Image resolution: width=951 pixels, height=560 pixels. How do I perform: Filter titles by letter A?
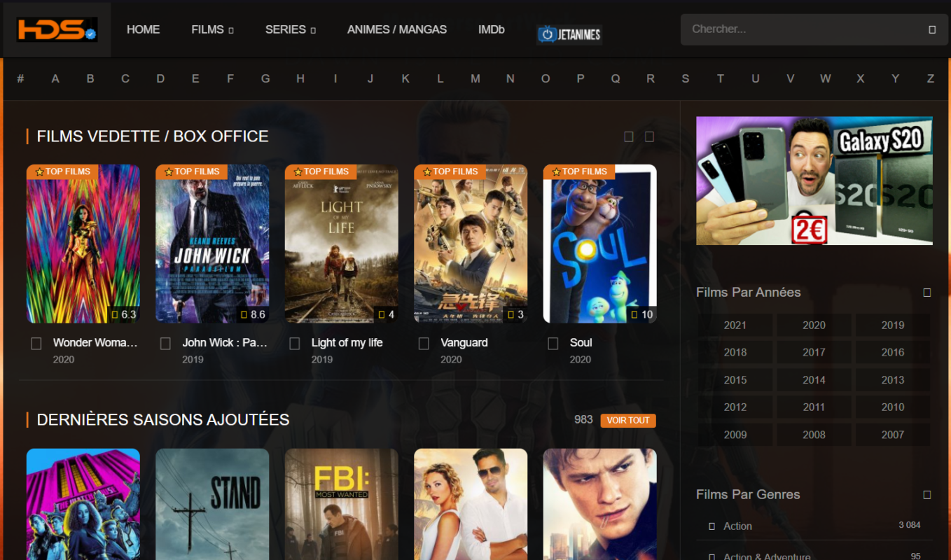55,79
